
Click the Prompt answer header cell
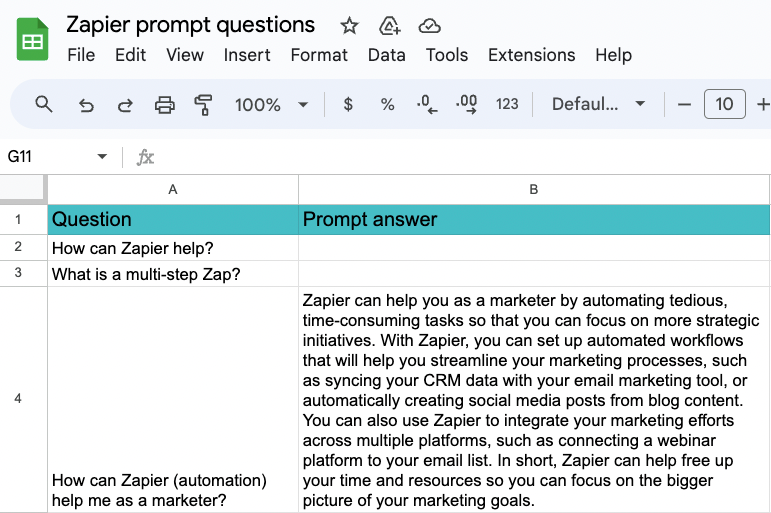534,219
